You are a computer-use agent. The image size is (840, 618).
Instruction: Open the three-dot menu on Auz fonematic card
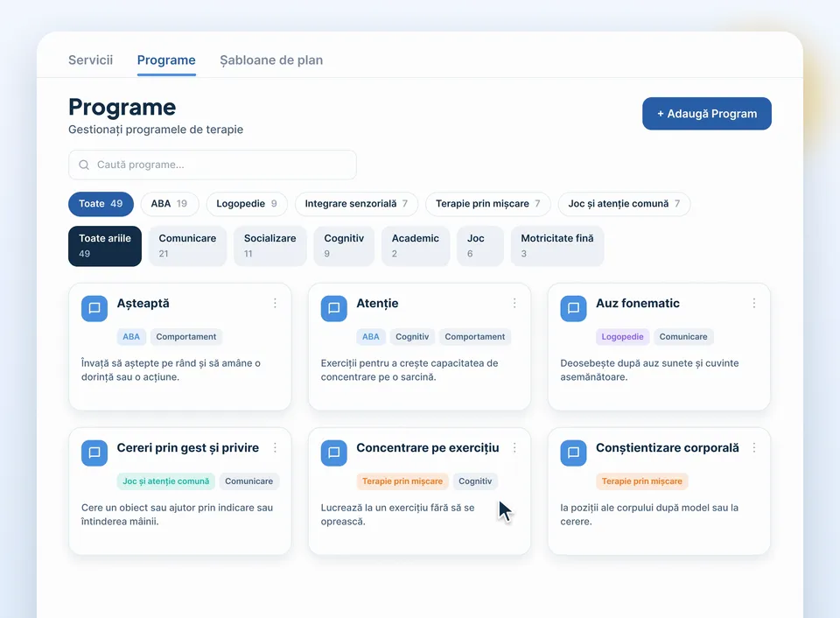click(x=753, y=304)
